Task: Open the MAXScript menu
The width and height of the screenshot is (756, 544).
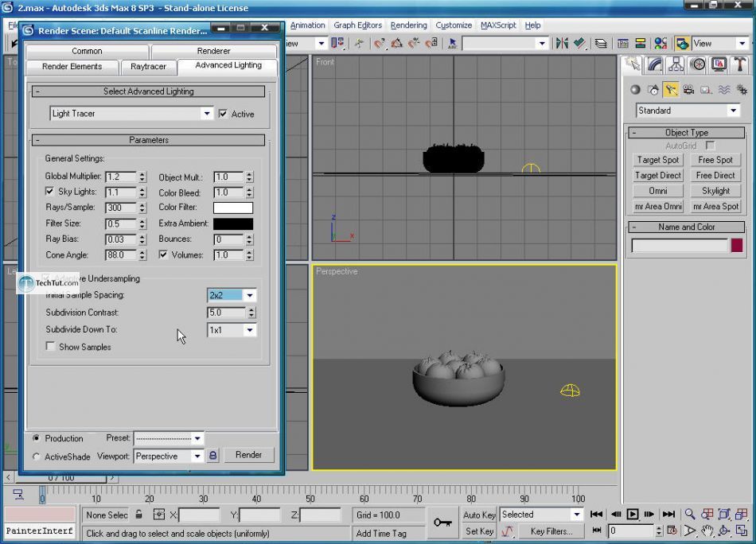Action: [x=498, y=25]
